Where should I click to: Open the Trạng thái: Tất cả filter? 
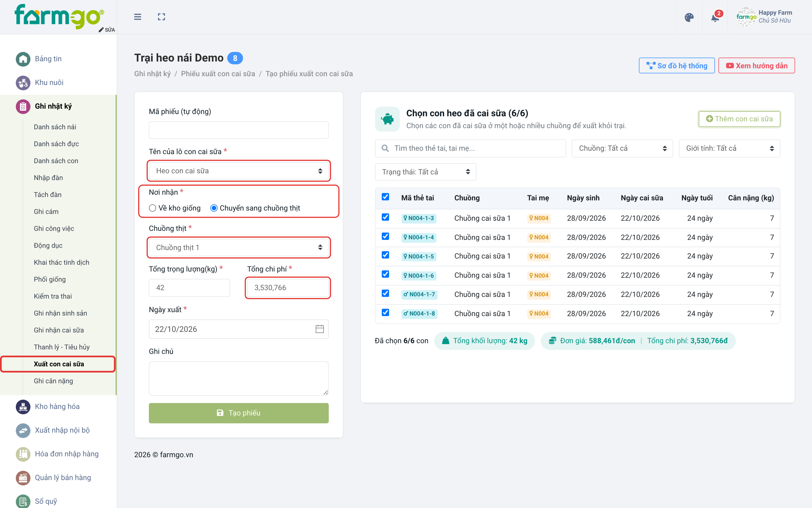[425, 172]
